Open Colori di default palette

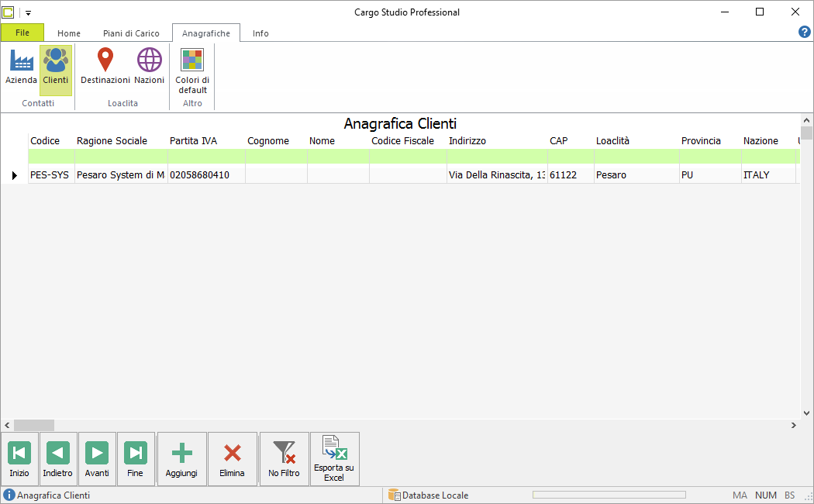click(x=192, y=70)
